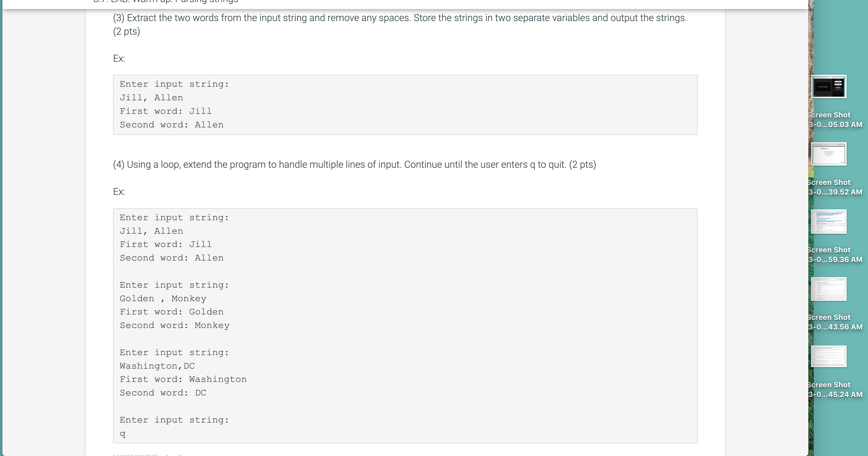The width and height of the screenshot is (868, 456).
Task: Click the Ex: label above first example
Action: click(119, 58)
